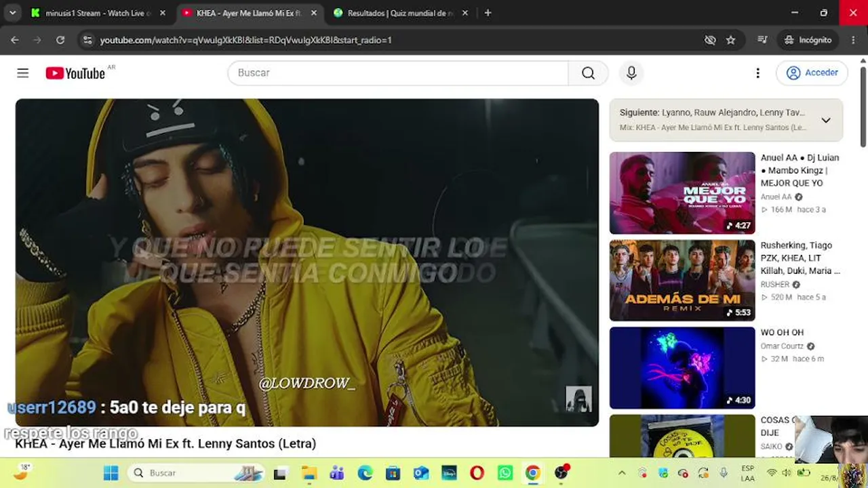868x488 pixels.
Task: Open the media controls icon in the toolbar
Action: 762,40
